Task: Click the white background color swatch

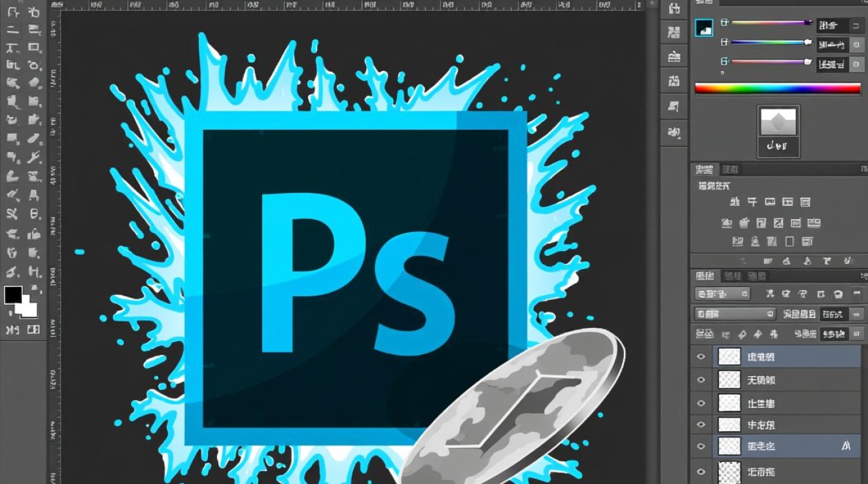Action: [x=28, y=308]
